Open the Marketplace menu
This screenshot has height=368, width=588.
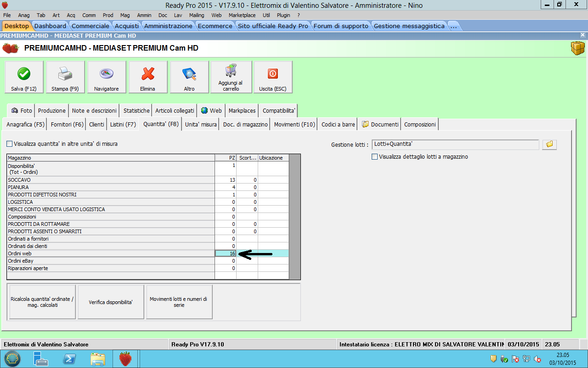point(242,15)
